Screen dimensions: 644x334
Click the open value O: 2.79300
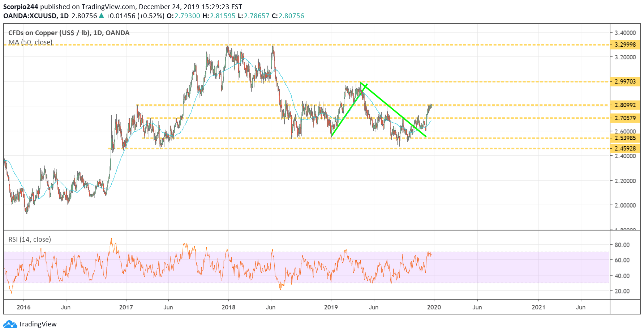[x=187, y=16]
